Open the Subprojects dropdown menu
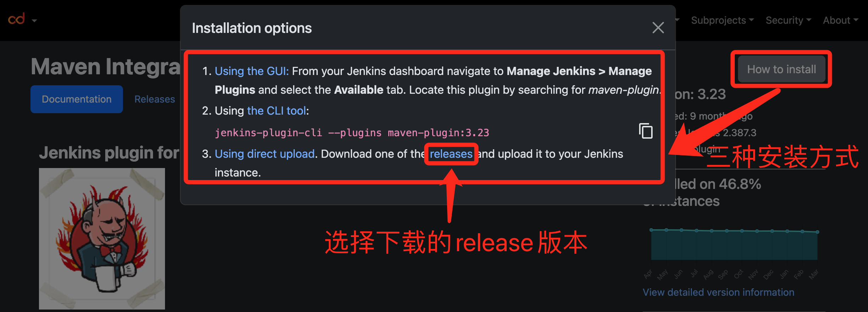 coord(722,21)
